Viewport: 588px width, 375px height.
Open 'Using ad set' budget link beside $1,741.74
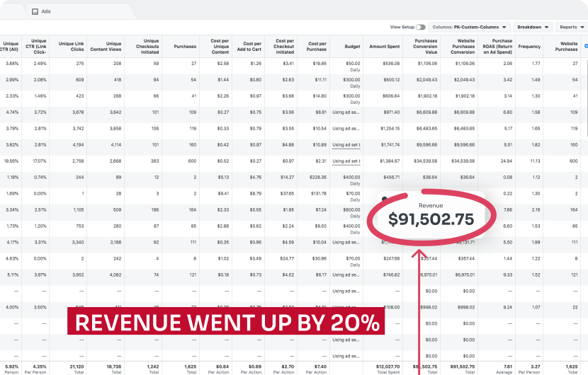(x=346, y=144)
